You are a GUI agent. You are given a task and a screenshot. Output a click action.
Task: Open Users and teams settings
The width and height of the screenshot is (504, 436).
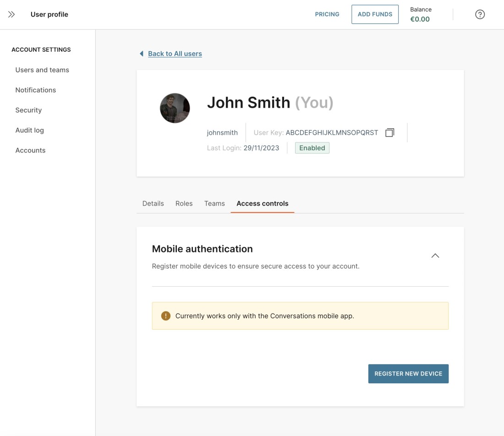42,70
